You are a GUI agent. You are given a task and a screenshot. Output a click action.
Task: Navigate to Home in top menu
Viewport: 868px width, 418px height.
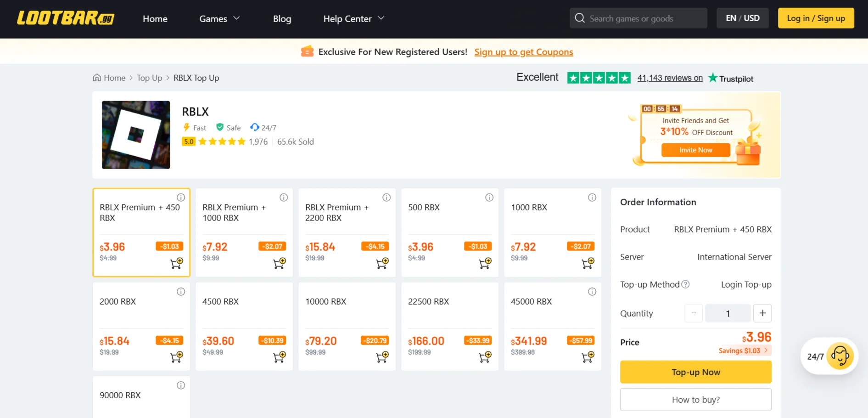tap(155, 19)
